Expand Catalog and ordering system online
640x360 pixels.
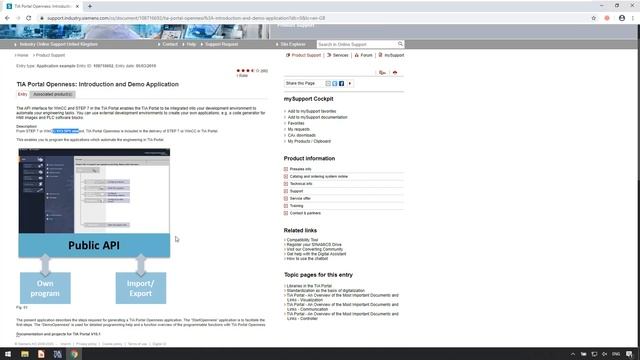coord(319,176)
